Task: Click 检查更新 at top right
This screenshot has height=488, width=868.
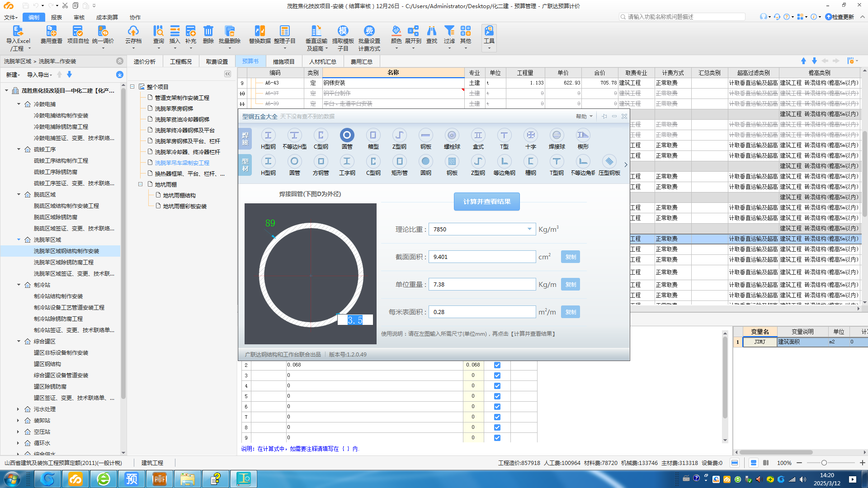Action: [x=840, y=17]
